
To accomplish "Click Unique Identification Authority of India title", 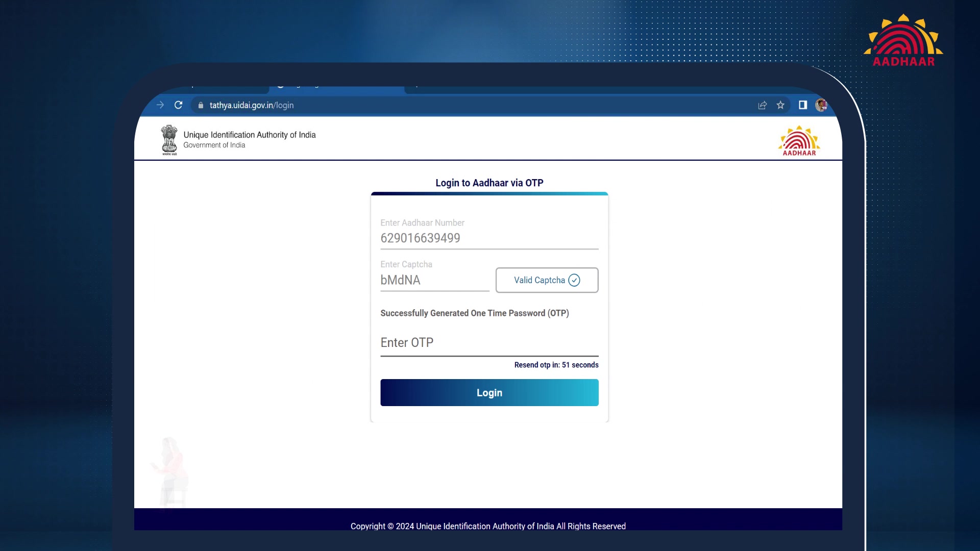I will pos(250,135).
